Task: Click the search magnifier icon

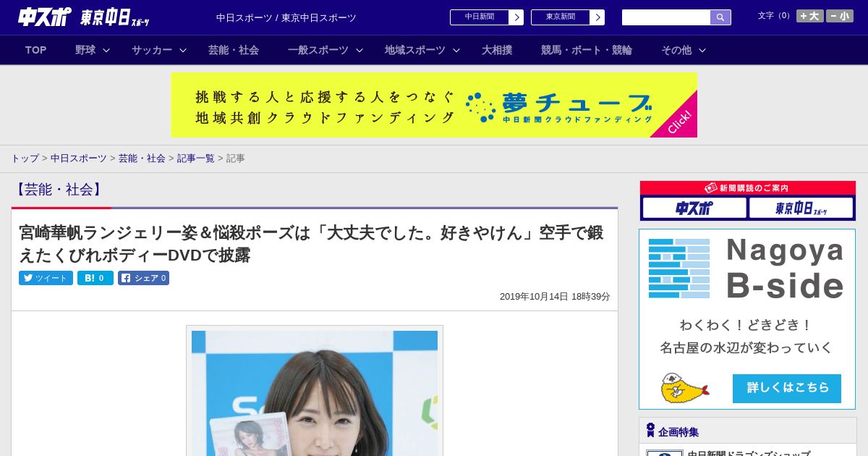Action: pos(720,17)
